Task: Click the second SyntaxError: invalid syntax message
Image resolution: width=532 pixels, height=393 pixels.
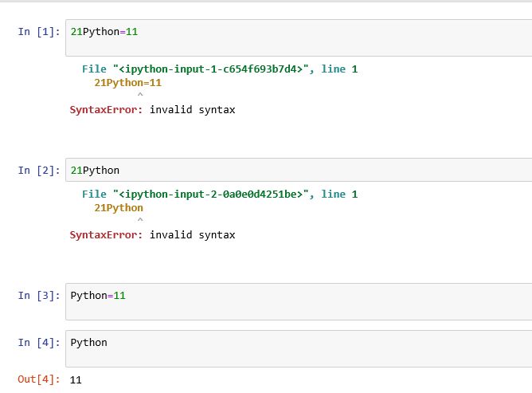Action: point(152,234)
